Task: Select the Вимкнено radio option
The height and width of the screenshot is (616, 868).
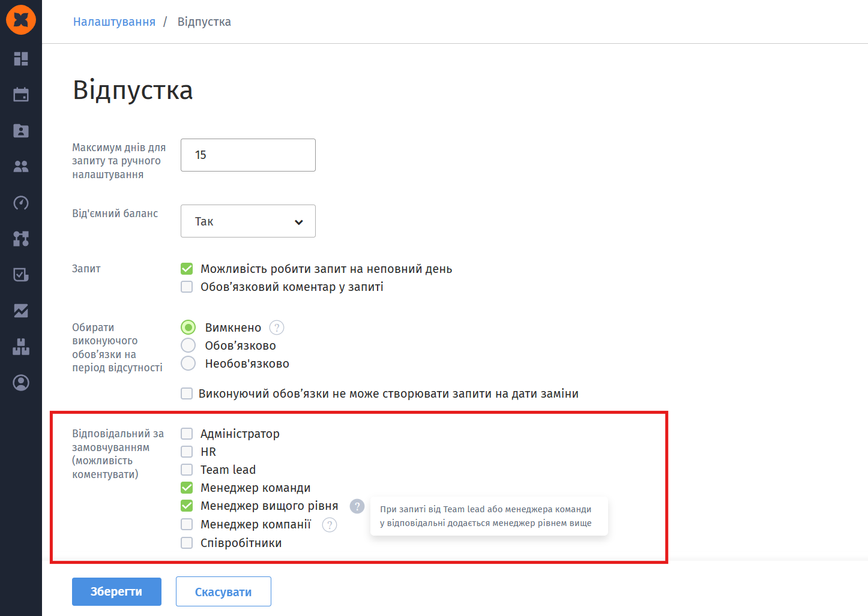Action: pyautogui.click(x=188, y=327)
